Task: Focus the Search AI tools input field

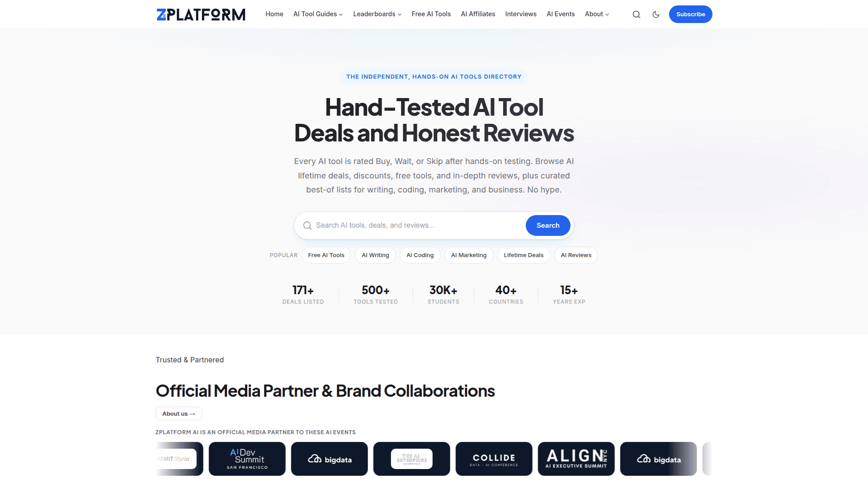Action: (x=418, y=225)
